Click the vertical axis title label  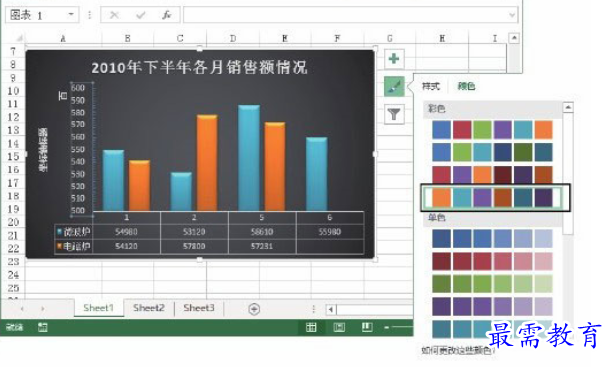pos(43,149)
